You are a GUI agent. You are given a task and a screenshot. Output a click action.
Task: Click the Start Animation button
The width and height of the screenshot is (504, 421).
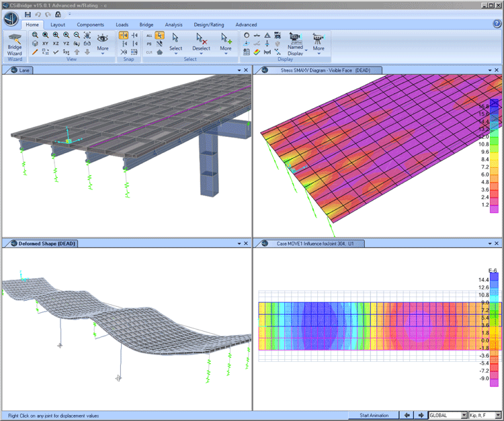click(x=374, y=416)
